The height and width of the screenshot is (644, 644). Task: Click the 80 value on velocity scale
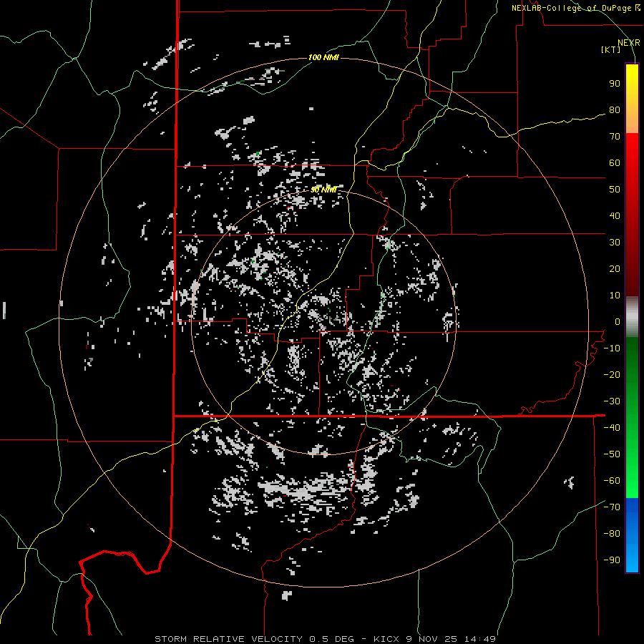615,110
